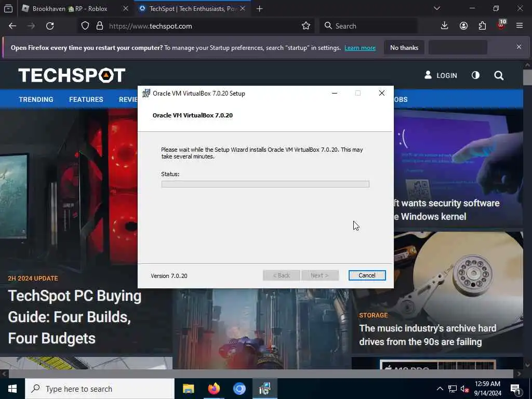532x399 pixels.
Task: Open TechSpot PC Buying Guide article
Action: [75, 317]
